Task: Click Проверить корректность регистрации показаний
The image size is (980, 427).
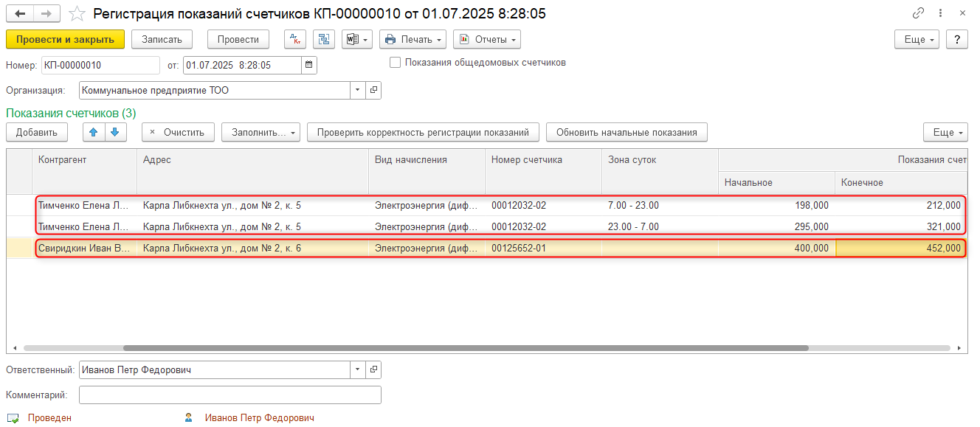Action: tap(423, 132)
